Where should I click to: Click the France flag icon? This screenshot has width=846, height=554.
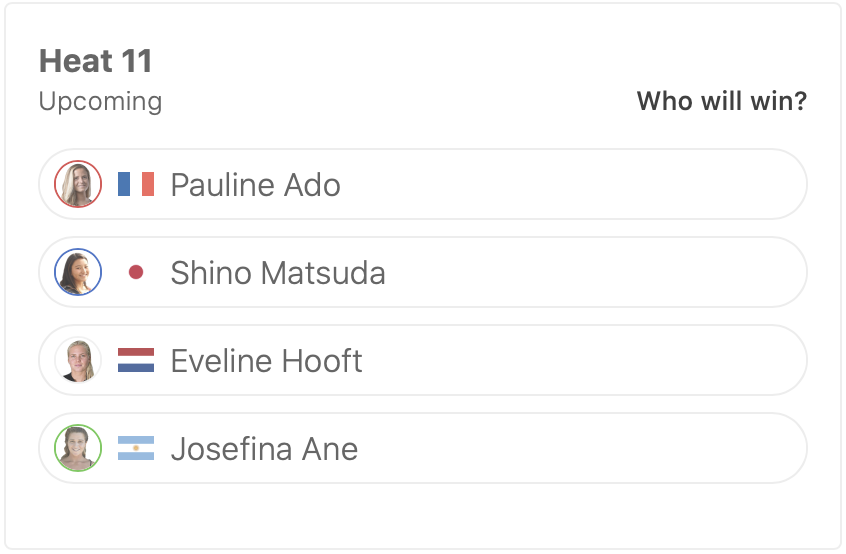pos(136,184)
